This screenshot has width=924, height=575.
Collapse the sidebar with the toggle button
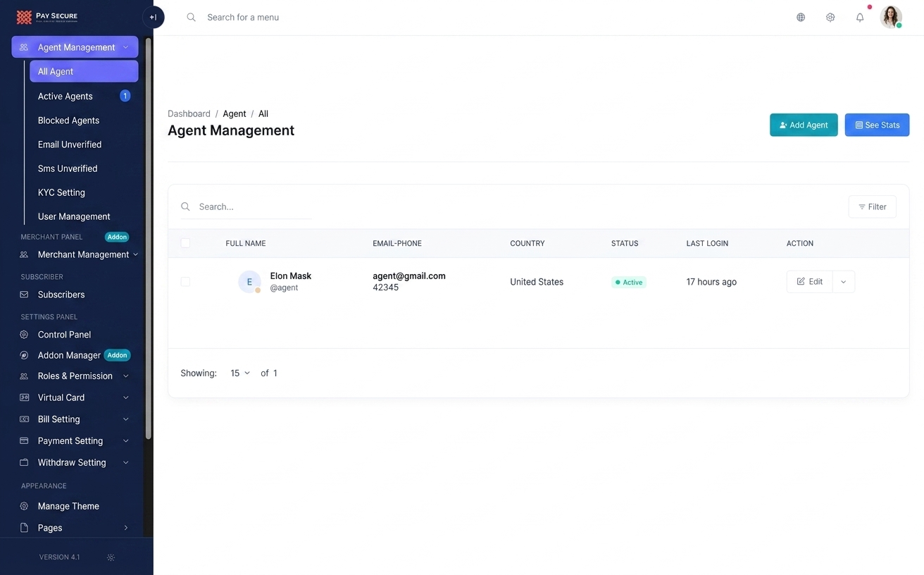point(154,17)
